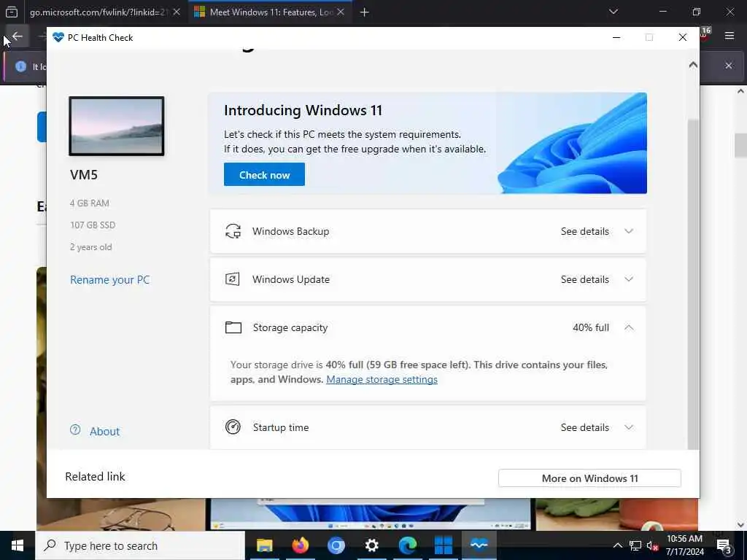Click the browser back arrow button
The width and height of the screenshot is (747, 560).
pyautogui.click(x=18, y=36)
